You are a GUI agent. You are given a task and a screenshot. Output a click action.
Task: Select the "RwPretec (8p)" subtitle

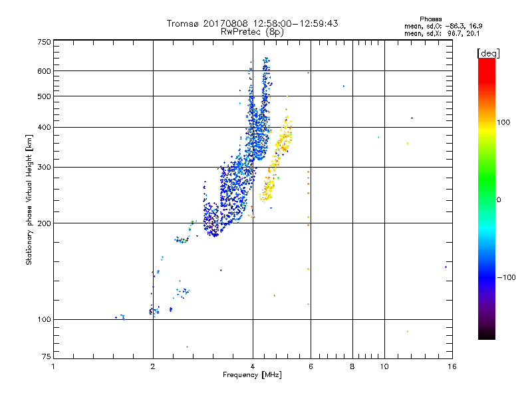coord(253,32)
